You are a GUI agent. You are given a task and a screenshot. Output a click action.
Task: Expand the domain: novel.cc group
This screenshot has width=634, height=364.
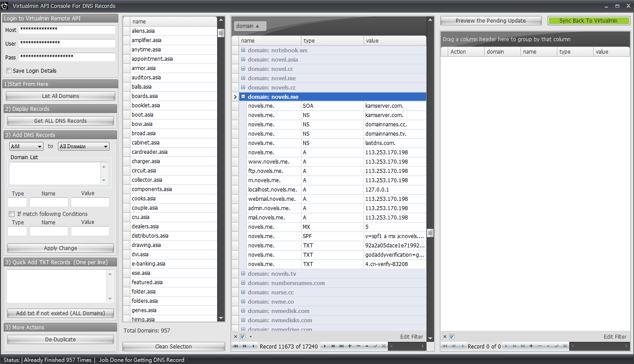click(243, 68)
